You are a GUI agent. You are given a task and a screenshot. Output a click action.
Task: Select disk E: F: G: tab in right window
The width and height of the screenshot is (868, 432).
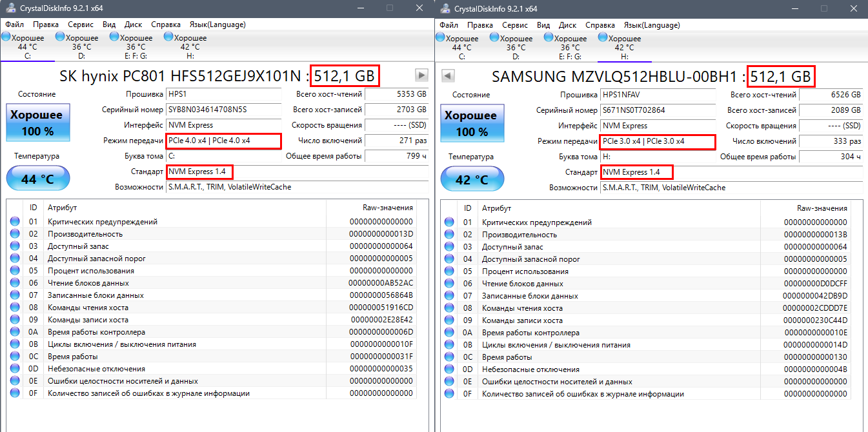coord(570,47)
